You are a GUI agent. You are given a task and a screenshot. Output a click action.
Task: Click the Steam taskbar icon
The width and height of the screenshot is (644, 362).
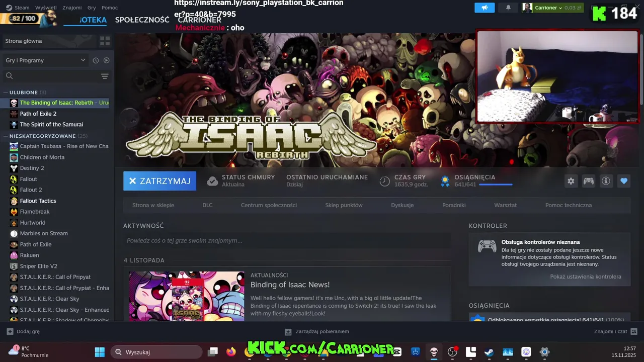coord(489,352)
